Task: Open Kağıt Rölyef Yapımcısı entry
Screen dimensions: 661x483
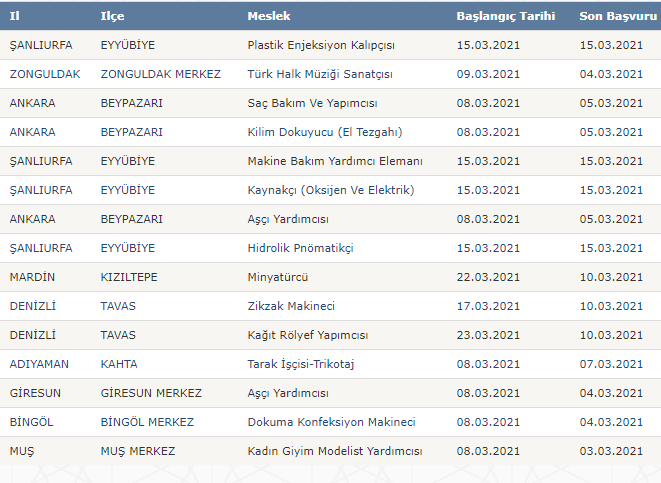Action: click(x=308, y=335)
